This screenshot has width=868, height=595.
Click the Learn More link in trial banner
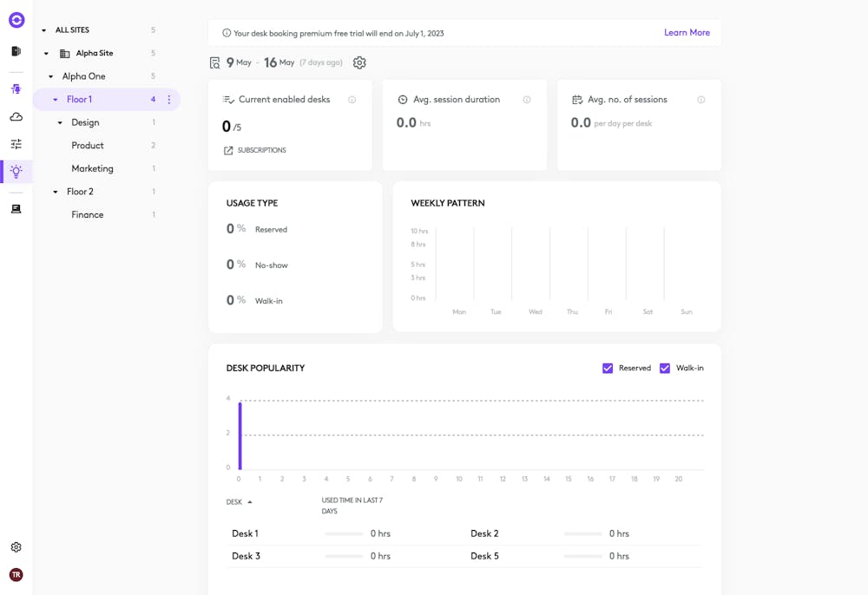(x=687, y=31)
